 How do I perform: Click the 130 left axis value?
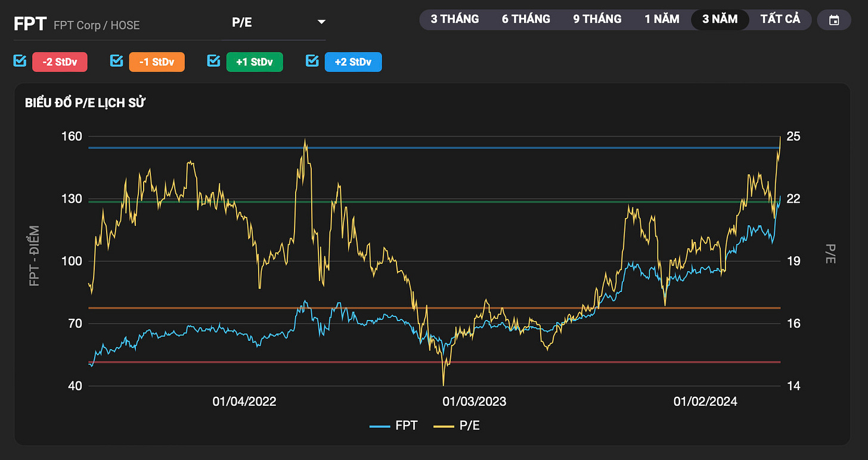click(73, 198)
